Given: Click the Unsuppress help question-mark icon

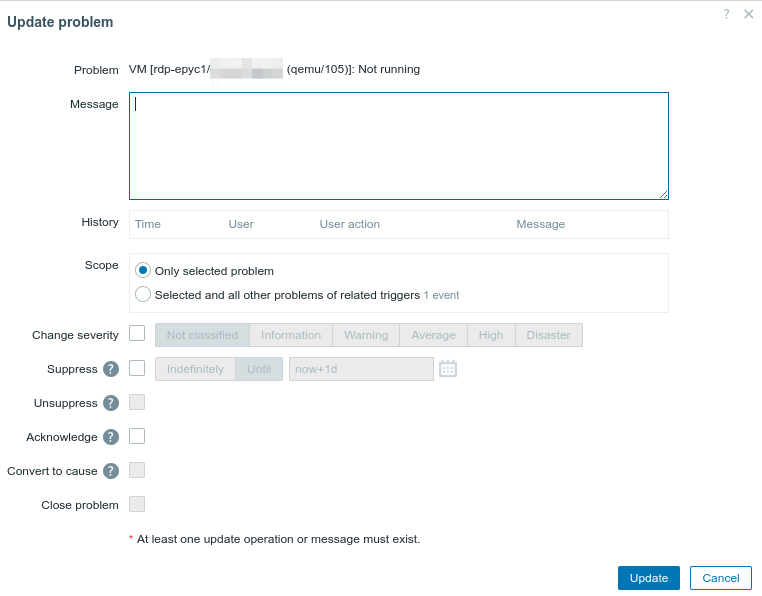Looking at the screenshot, I should pyautogui.click(x=112, y=403).
